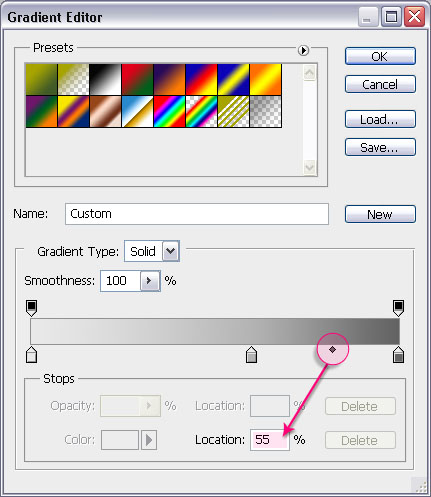The width and height of the screenshot is (431, 497).
Task: Click the midpoint Location field showing 55
Action: [x=270, y=440]
